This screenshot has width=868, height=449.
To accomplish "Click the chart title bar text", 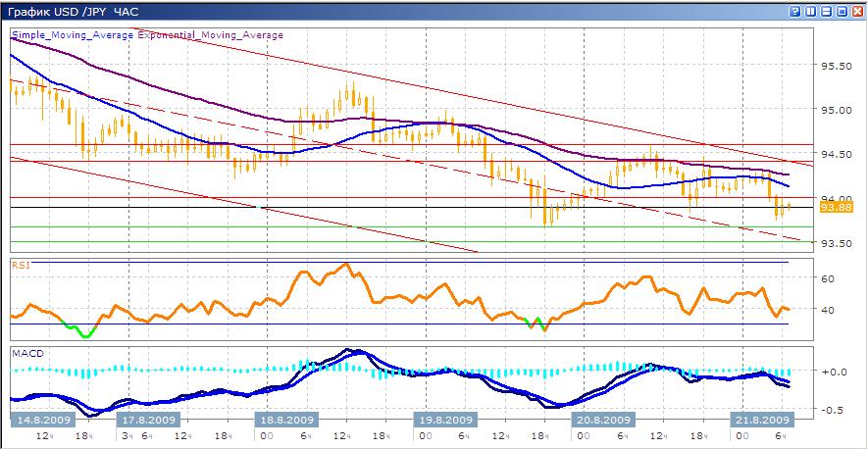I will [74, 11].
